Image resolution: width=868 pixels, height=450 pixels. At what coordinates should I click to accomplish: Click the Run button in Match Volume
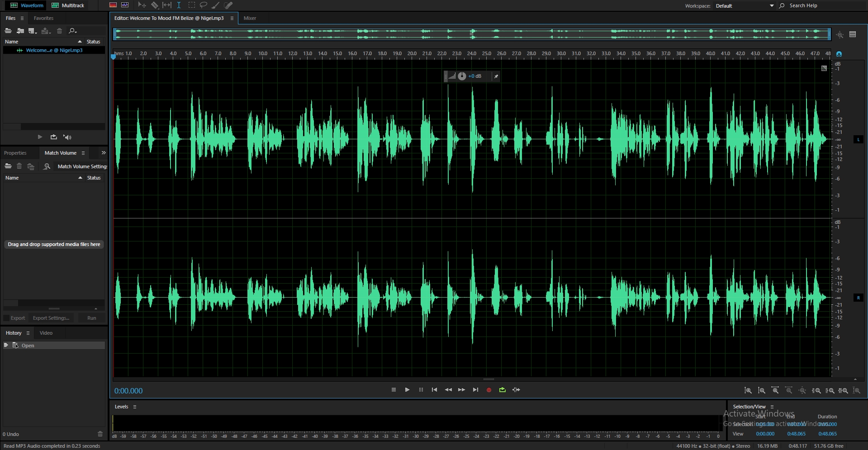pyautogui.click(x=92, y=318)
